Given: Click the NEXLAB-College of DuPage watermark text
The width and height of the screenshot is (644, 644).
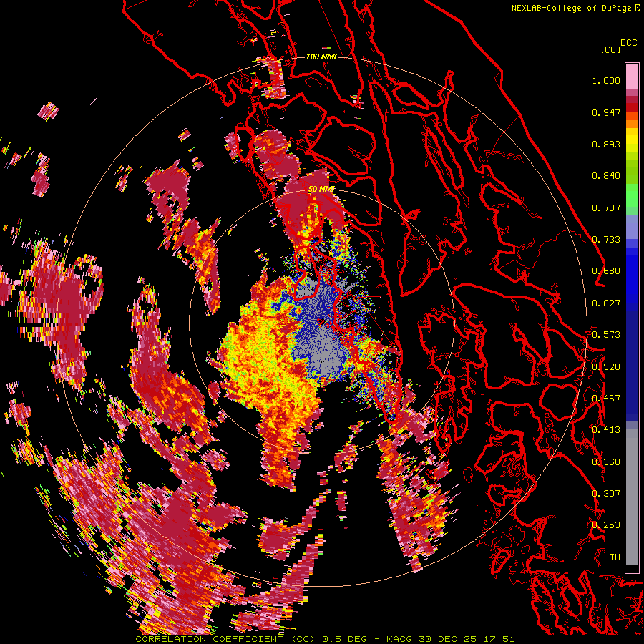Looking at the screenshot, I should click(x=575, y=8).
